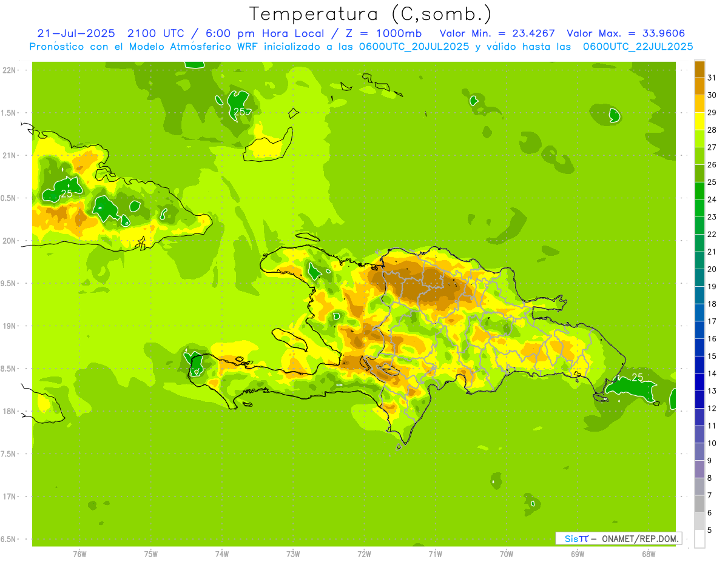
Task: Click the '21N' latitude label
Action: tap(10, 155)
